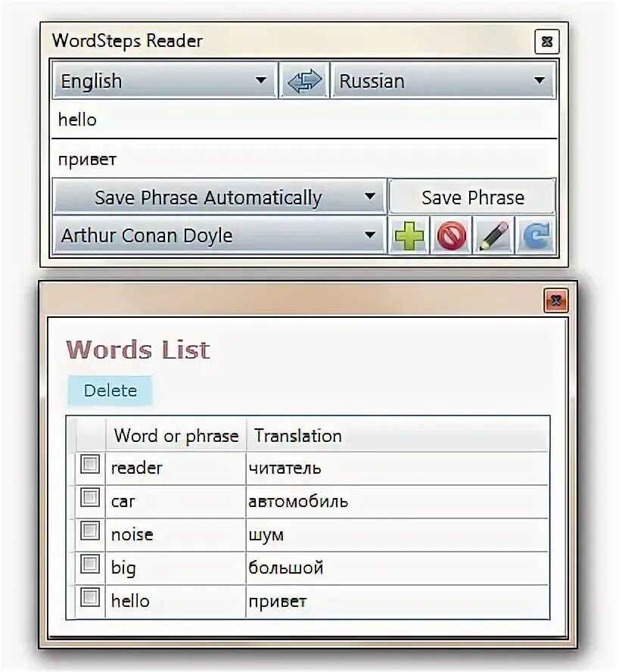Close the Words List window
Screen dimensions: 619x672
(556, 300)
